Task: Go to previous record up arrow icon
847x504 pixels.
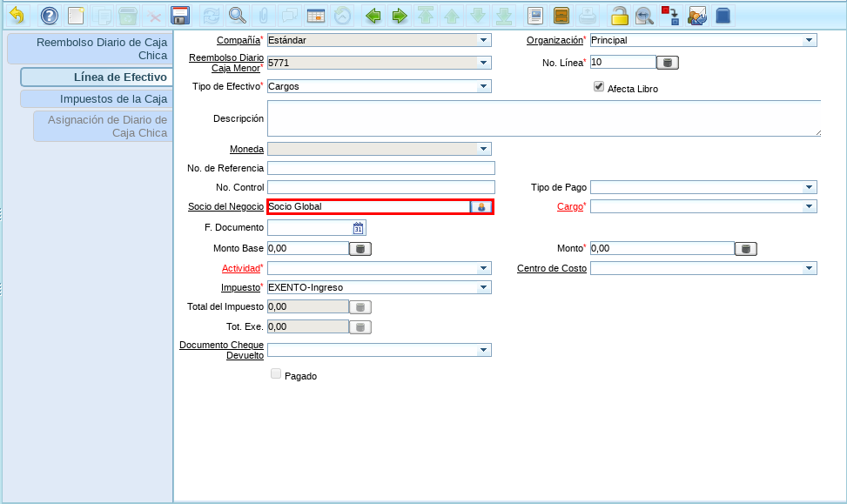Action: point(452,16)
